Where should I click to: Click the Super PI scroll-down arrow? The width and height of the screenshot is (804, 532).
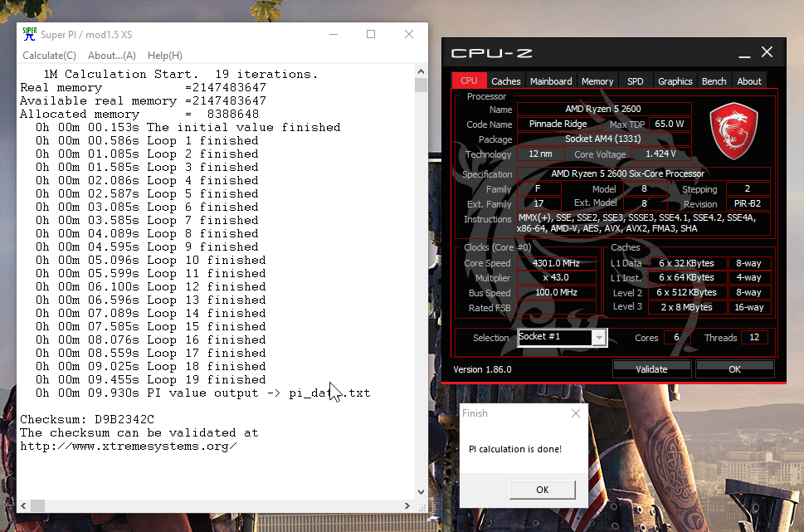(x=421, y=491)
